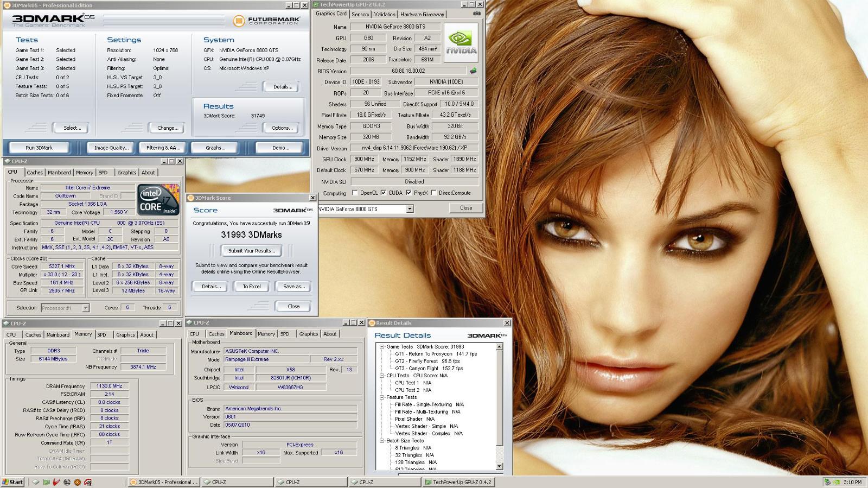Click the Futuremark logo in 3DMark05 window
Viewport: 868px width, 488px height.
coord(267,21)
